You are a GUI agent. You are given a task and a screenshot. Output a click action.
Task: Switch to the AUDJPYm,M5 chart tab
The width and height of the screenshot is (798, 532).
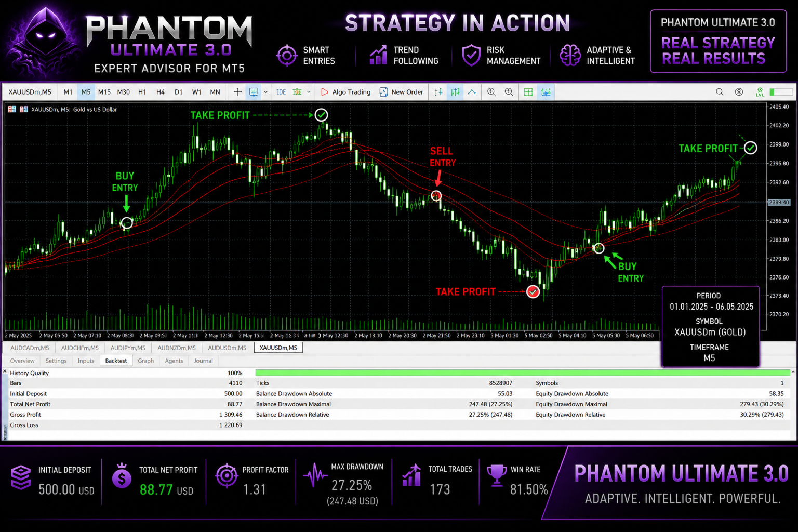[128, 348]
